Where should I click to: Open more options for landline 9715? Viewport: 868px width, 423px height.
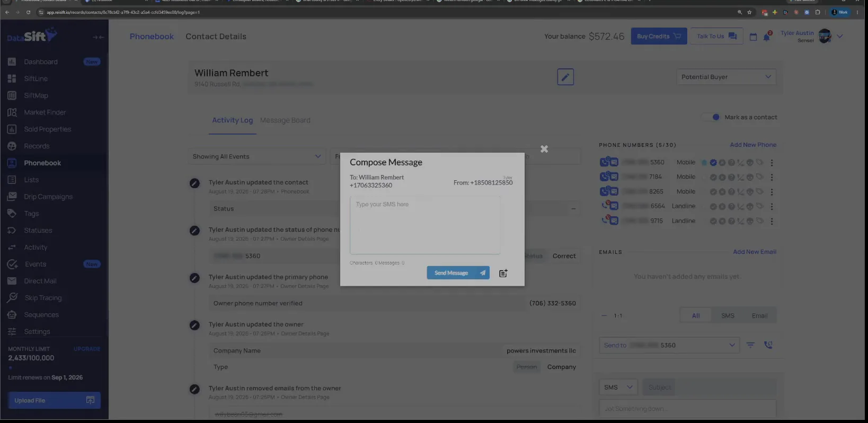(772, 221)
